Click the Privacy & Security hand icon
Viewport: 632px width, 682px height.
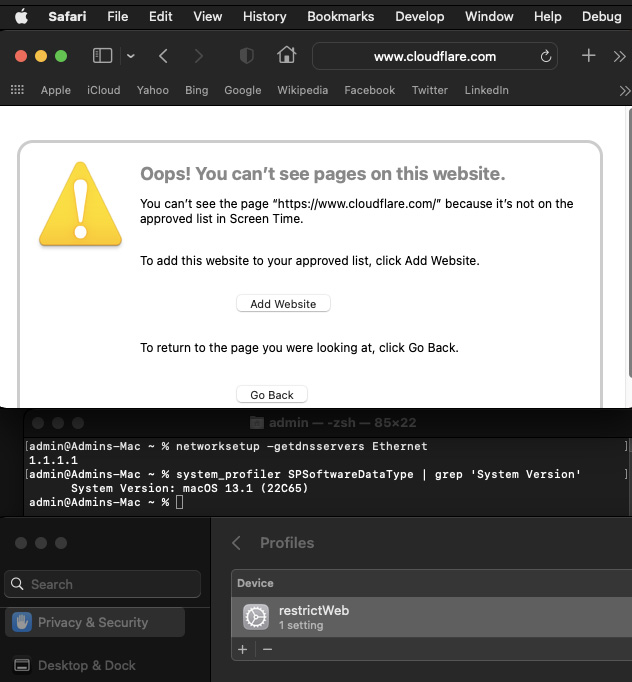coord(22,622)
